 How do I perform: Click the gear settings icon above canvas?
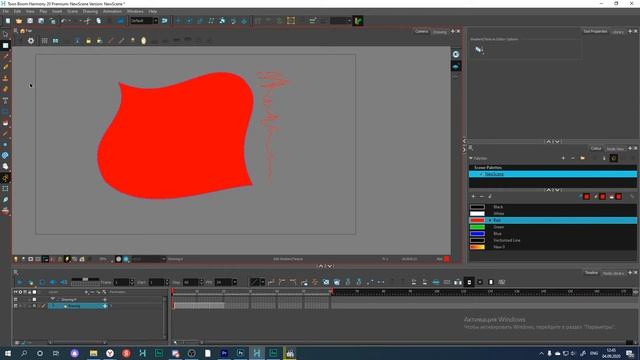[x=31, y=41]
